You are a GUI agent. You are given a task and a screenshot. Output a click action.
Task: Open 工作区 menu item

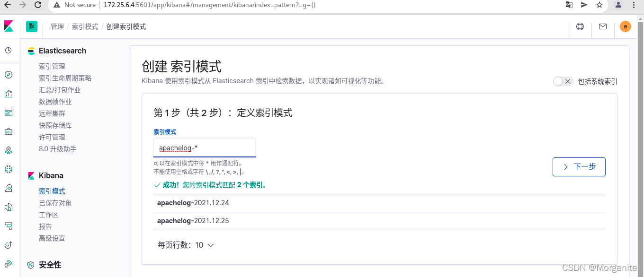click(x=49, y=215)
